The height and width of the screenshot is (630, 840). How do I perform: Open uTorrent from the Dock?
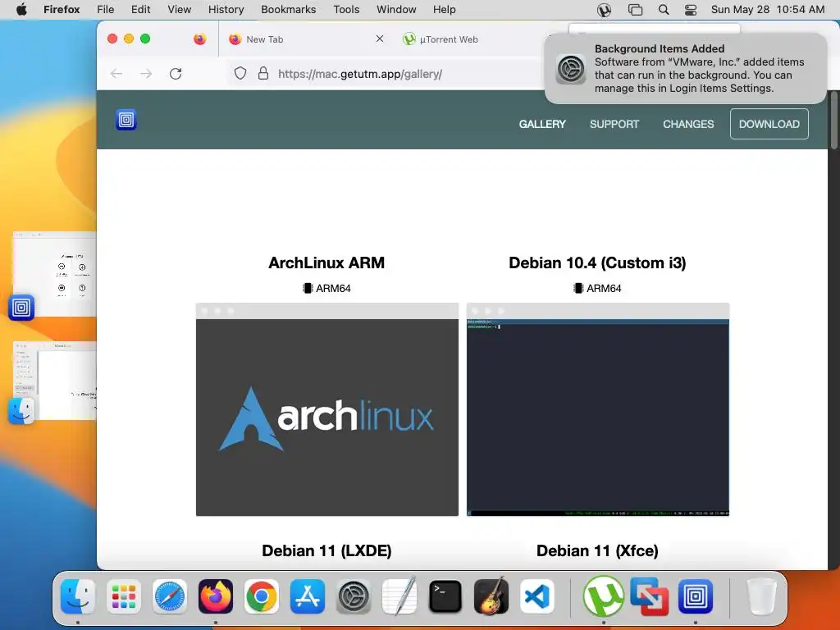603,596
